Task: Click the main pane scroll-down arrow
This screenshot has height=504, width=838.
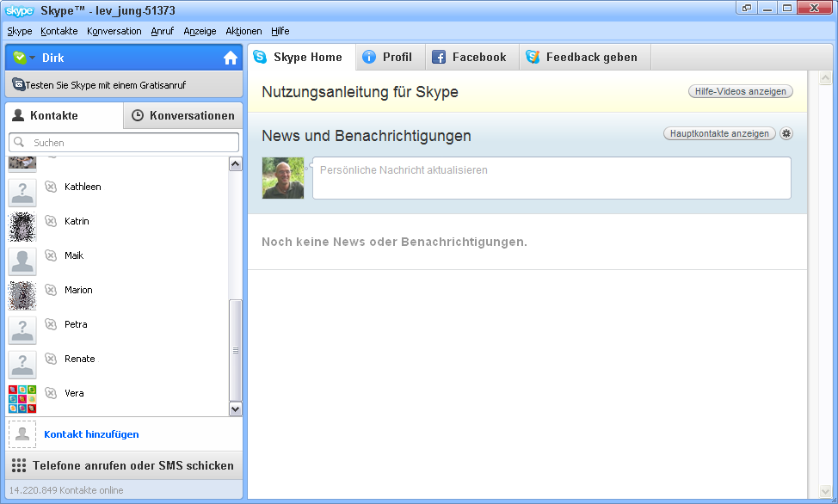Action: 826,491
